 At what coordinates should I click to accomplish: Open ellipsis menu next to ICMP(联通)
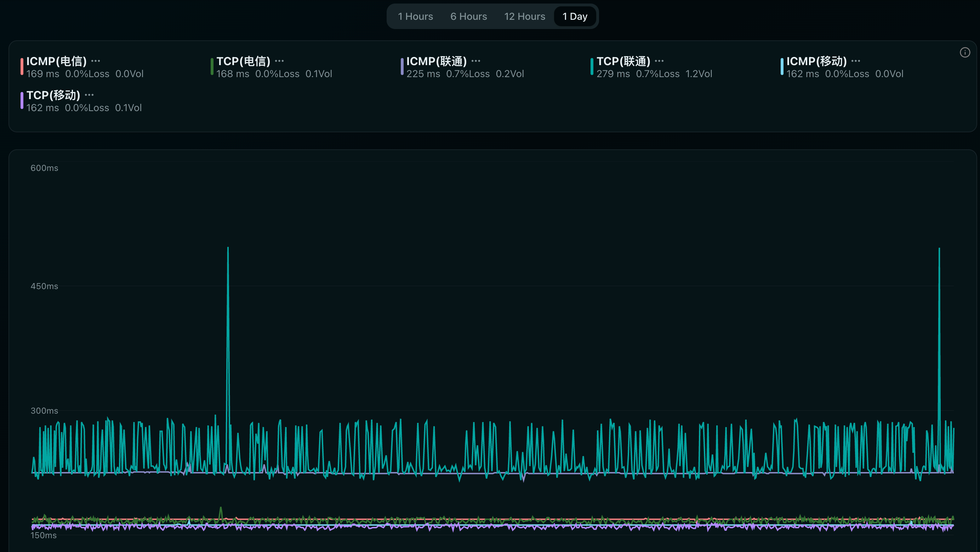(476, 61)
